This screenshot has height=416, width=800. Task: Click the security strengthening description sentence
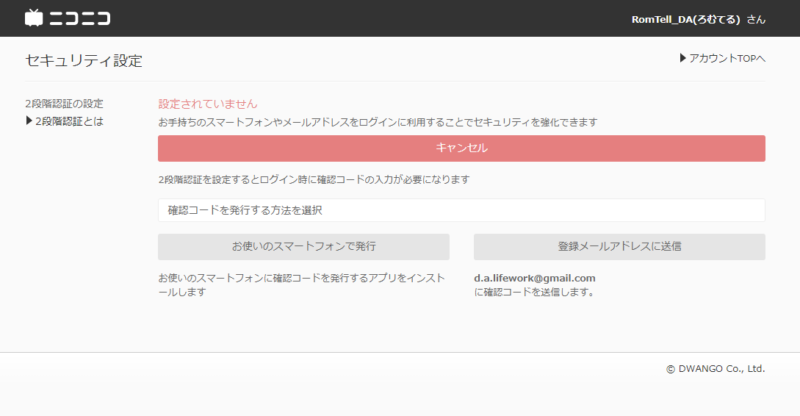(378, 122)
